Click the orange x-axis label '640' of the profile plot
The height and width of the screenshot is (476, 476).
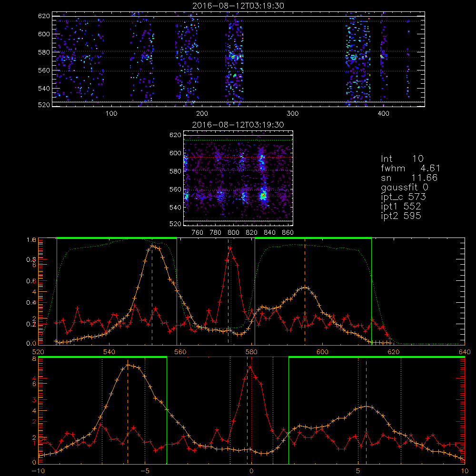click(465, 352)
